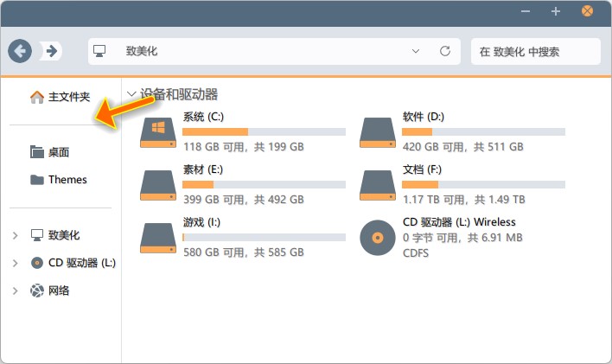The width and height of the screenshot is (612, 364).
Task: Collapse the 设备和驱动器 group
Action: click(131, 94)
